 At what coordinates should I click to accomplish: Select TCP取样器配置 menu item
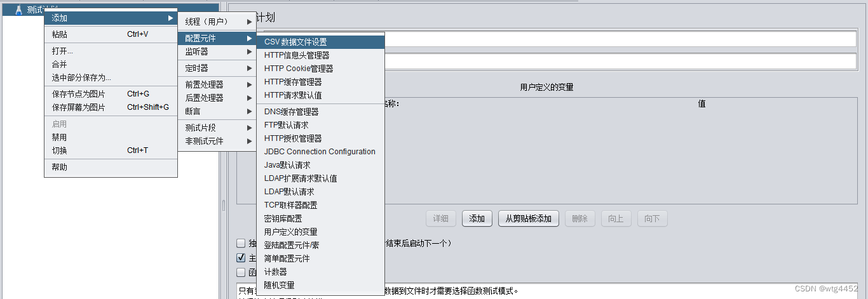321,205
